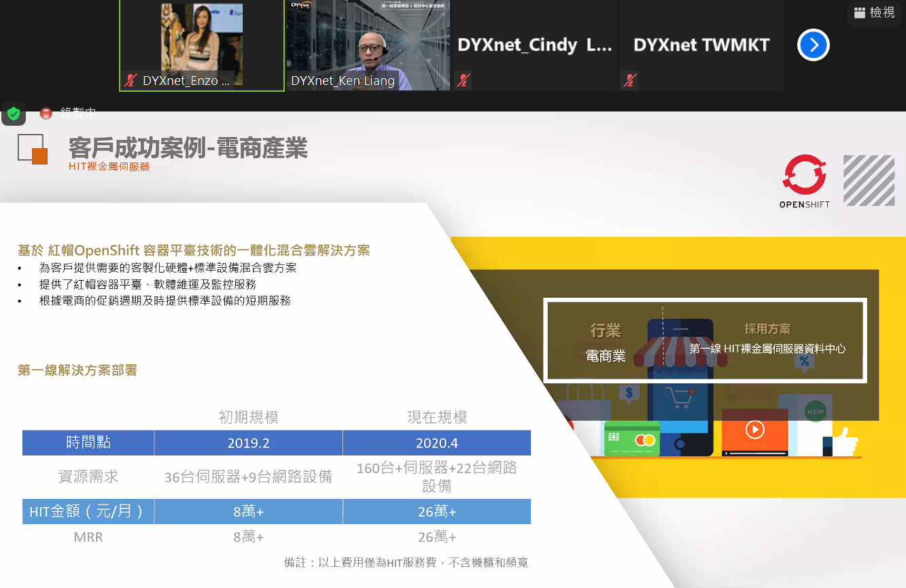Click the 電商業 label in the overlay box
Viewport: 906px width, 588px height.
coord(605,356)
